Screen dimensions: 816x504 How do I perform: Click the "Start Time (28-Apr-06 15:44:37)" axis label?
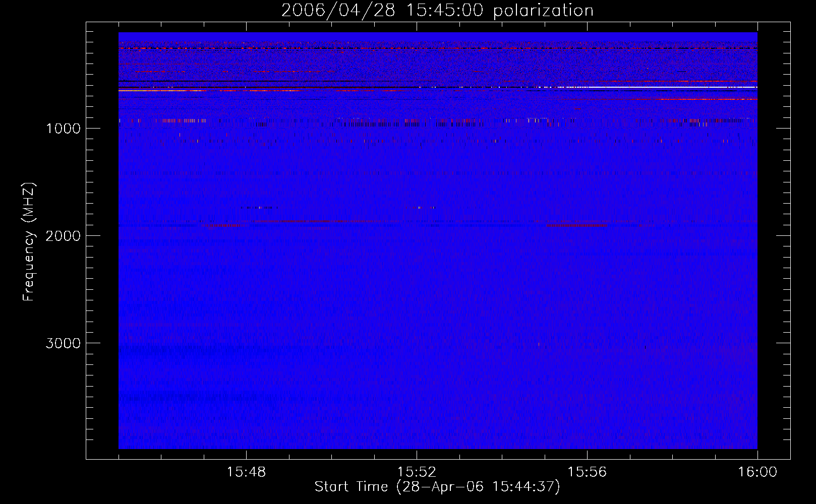tap(437, 487)
